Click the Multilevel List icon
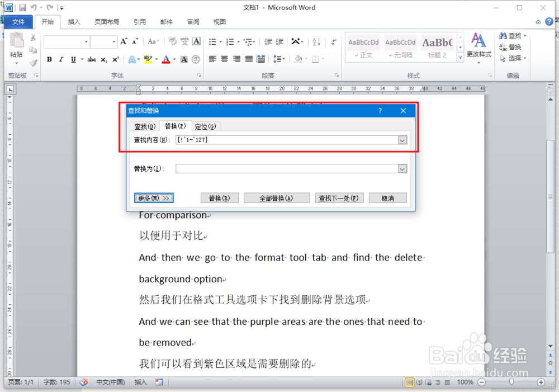The image size is (559, 392). pos(248,42)
